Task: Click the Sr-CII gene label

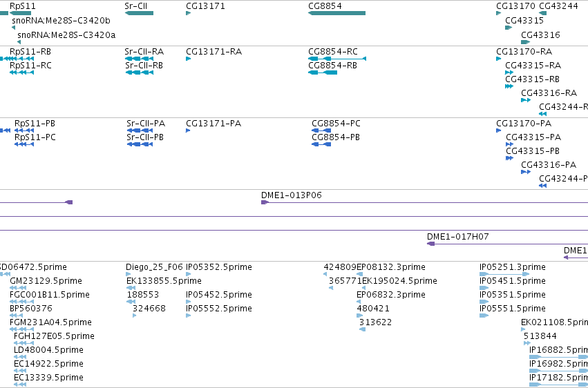Action: (x=135, y=6)
